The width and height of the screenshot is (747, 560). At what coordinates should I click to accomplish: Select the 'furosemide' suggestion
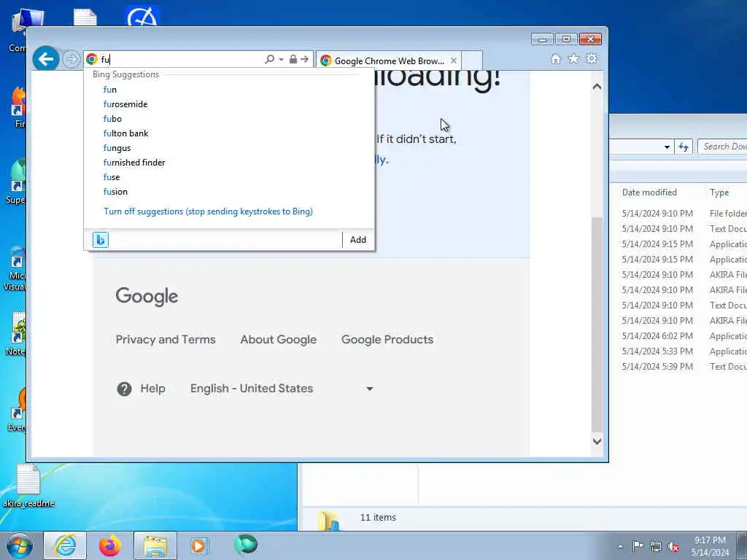tap(125, 104)
